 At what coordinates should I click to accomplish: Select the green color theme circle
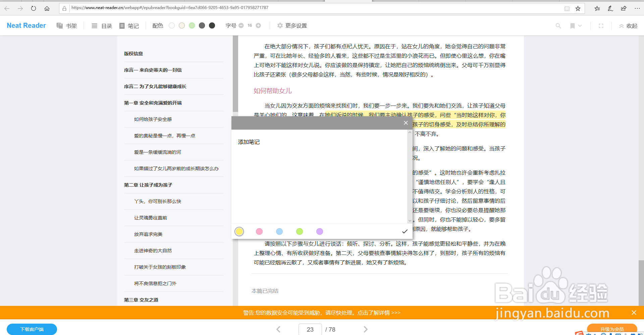pos(192,25)
